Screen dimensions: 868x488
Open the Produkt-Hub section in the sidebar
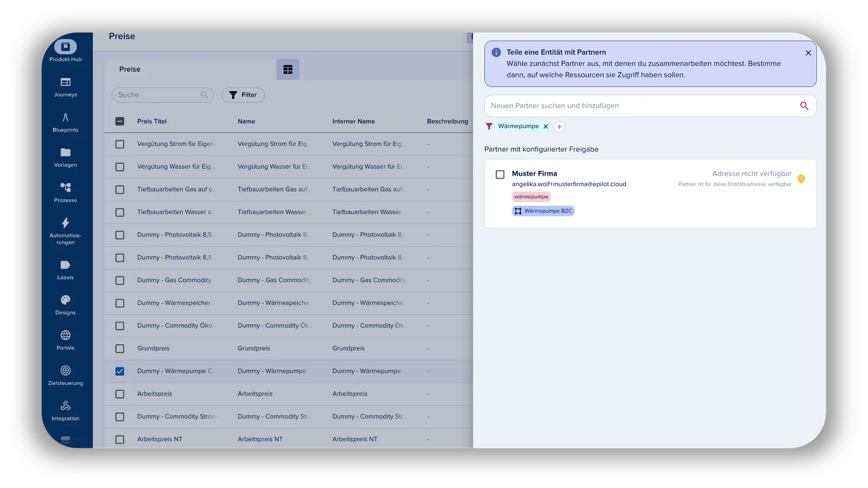(x=66, y=50)
